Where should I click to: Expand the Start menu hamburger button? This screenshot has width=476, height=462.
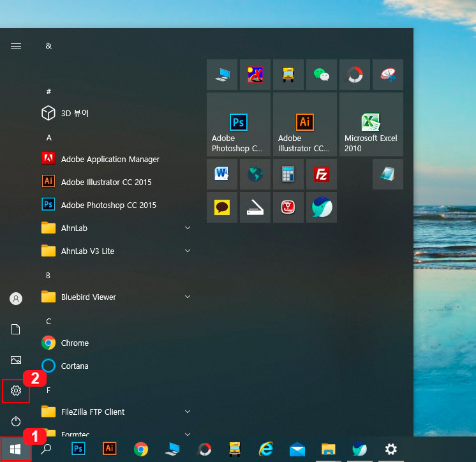click(16, 46)
